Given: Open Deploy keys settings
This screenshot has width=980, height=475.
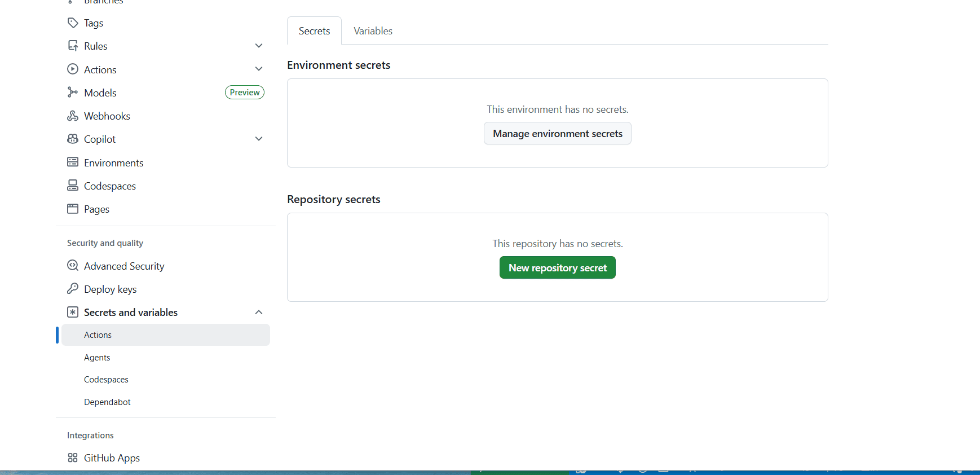Looking at the screenshot, I should 111,289.
